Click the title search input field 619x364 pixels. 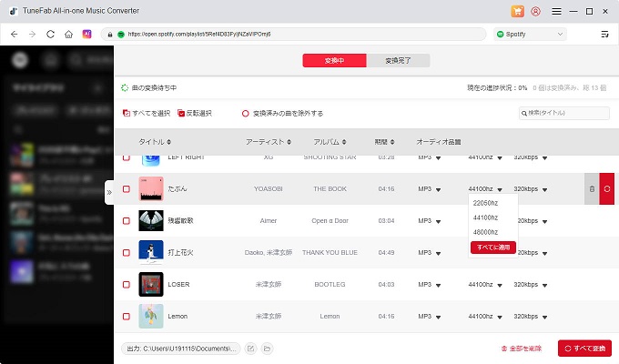coord(563,113)
